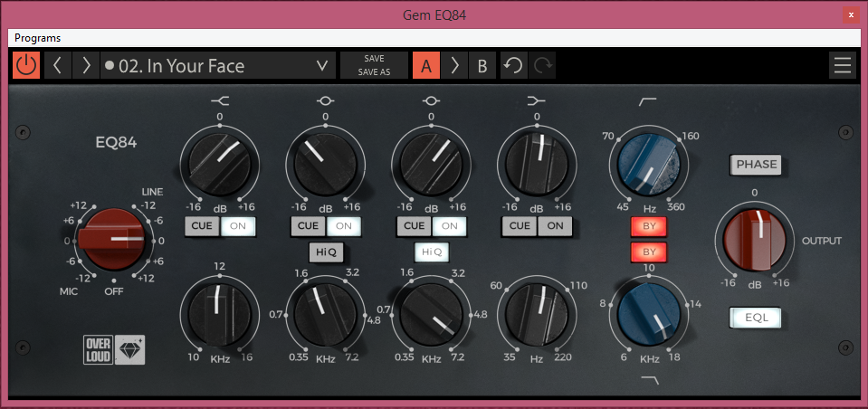Click the Overloud logo
Image resolution: width=868 pixels, height=409 pixels.
(99, 350)
